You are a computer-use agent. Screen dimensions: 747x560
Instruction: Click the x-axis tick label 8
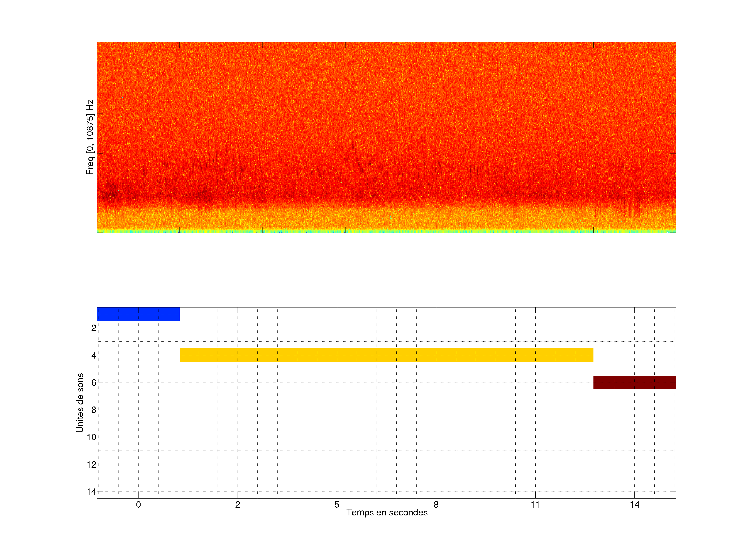pos(436,505)
